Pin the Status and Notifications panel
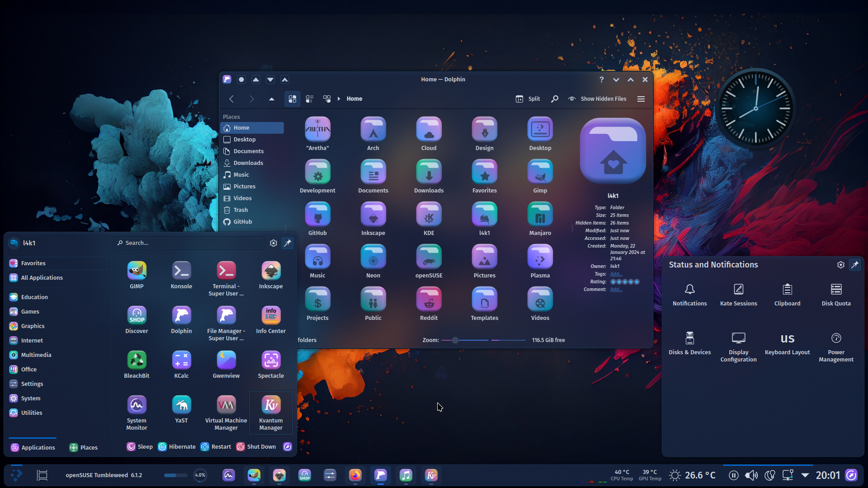This screenshot has width=868, height=488. (855, 265)
